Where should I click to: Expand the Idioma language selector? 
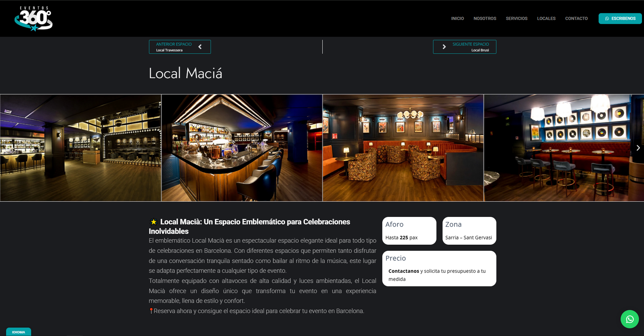point(19,332)
